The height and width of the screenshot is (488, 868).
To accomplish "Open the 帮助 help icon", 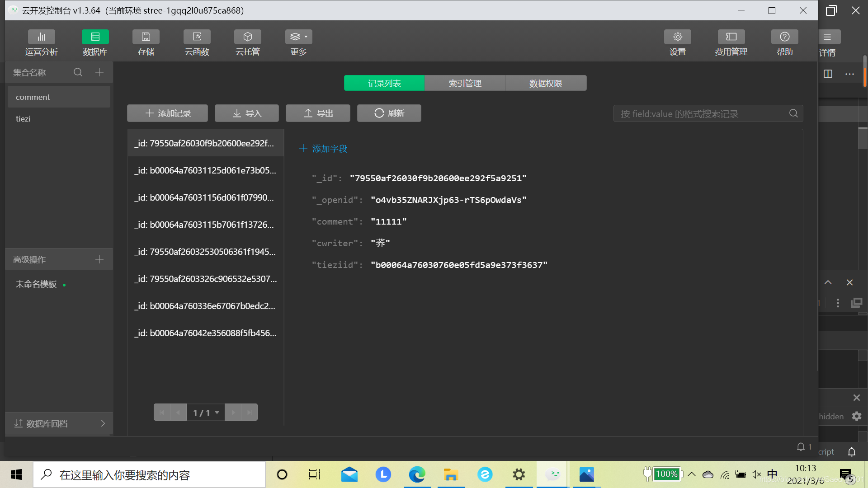I will pyautogui.click(x=784, y=37).
